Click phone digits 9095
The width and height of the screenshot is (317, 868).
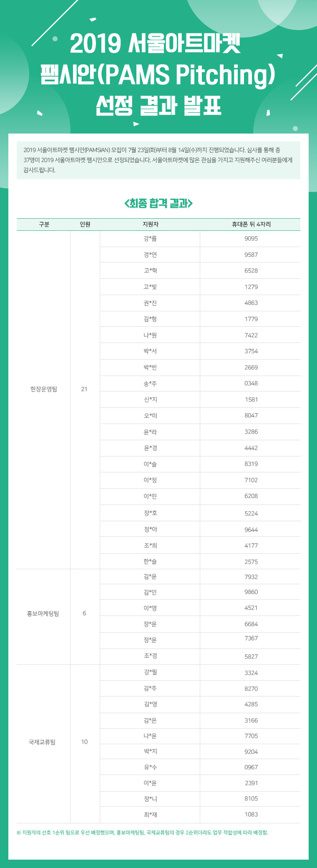pos(251,239)
